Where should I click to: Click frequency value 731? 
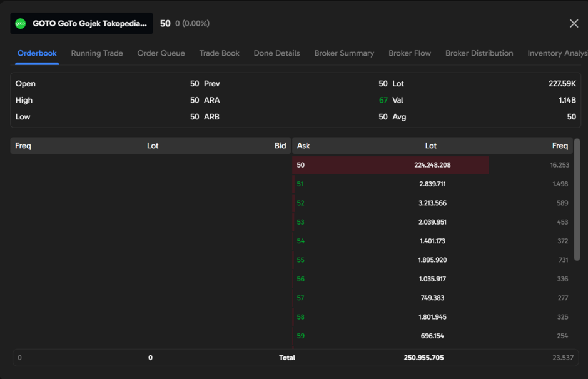563,260
